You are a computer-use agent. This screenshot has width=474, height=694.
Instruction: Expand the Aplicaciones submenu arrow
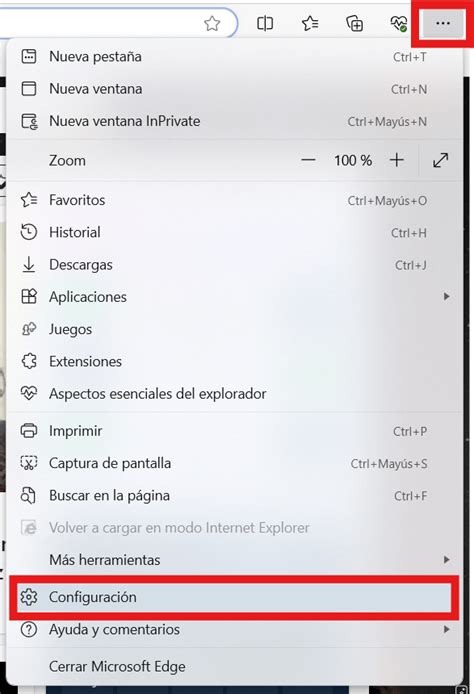(x=447, y=297)
